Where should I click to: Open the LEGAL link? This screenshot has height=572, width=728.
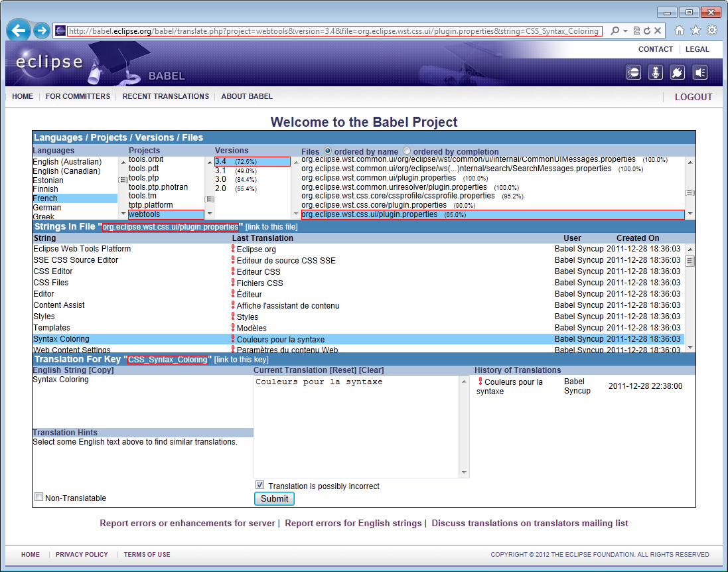(697, 49)
